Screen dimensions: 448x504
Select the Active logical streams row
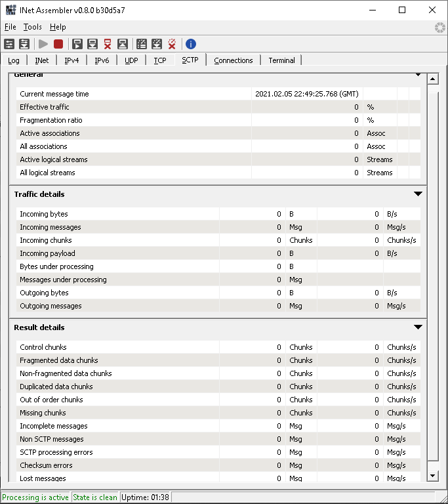click(218, 159)
